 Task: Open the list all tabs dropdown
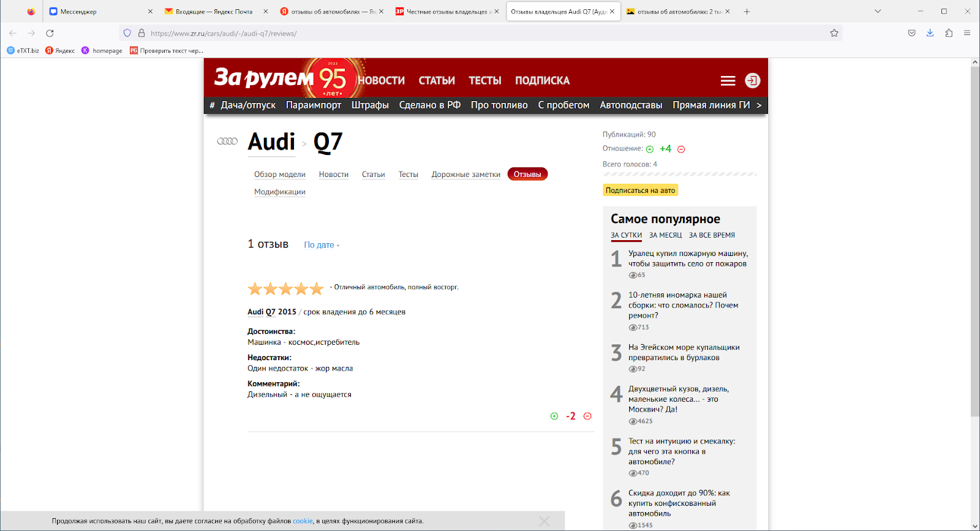click(878, 11)
